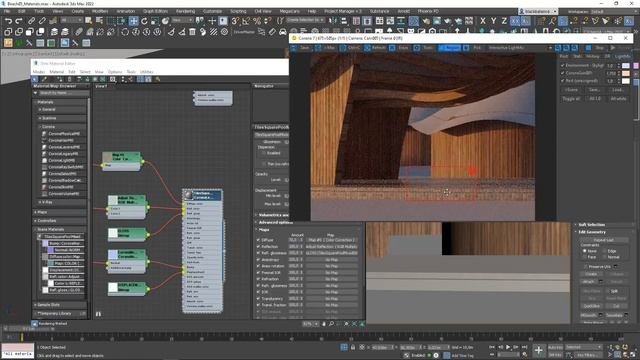Click the Toggle all button in LightMix
Viewport: 640px width, 360px height.
tap(571, 99)
